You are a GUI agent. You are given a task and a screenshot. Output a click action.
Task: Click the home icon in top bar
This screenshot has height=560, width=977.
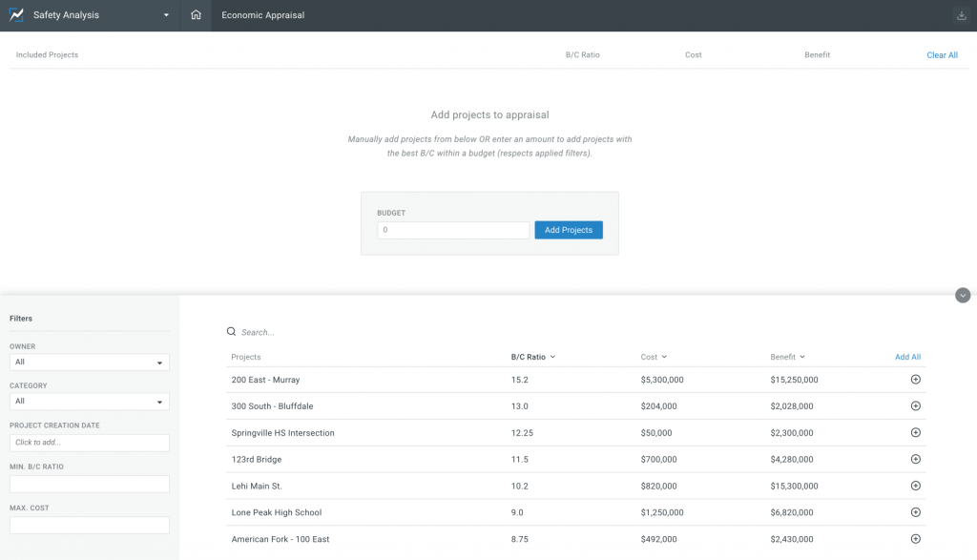[x=196, y=15]
